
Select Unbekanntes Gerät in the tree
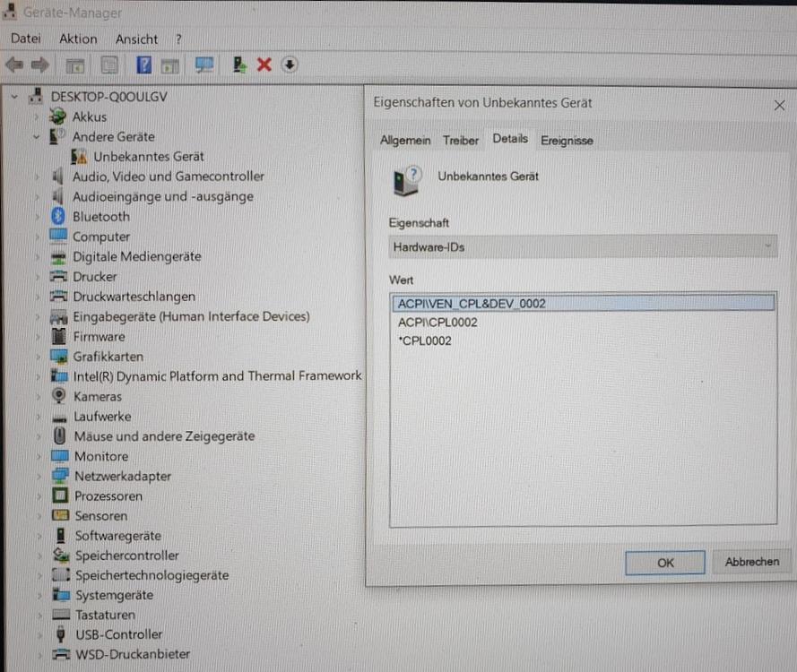(148, 157)
